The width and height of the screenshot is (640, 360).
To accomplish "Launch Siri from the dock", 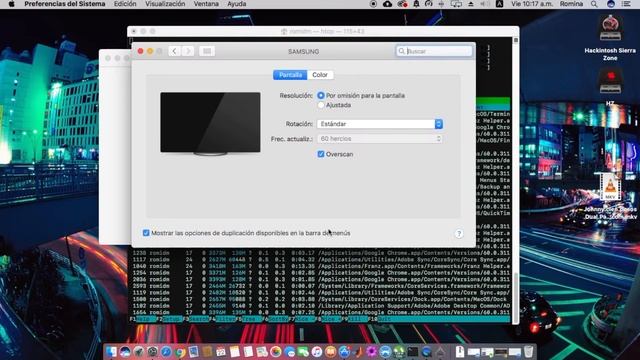I will click(x=125, y=351).
